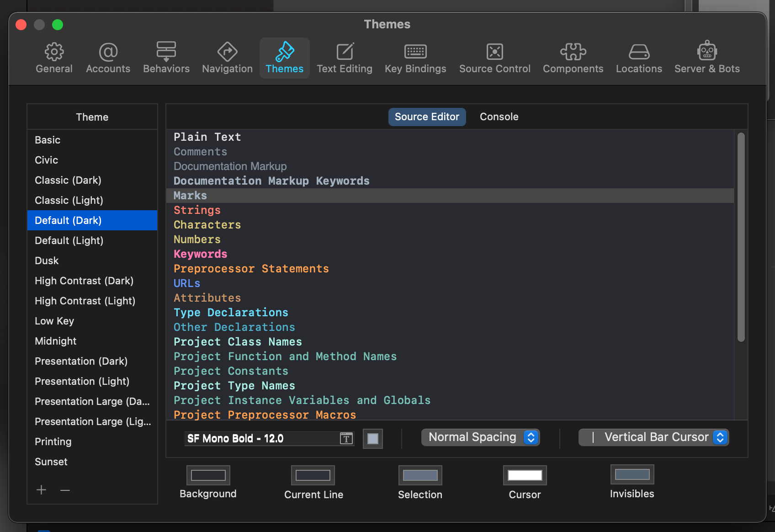The width and height of the screenshot is (775, 532).
Task: Select Project Function and Method Names
Action: (x=450, y=356)
